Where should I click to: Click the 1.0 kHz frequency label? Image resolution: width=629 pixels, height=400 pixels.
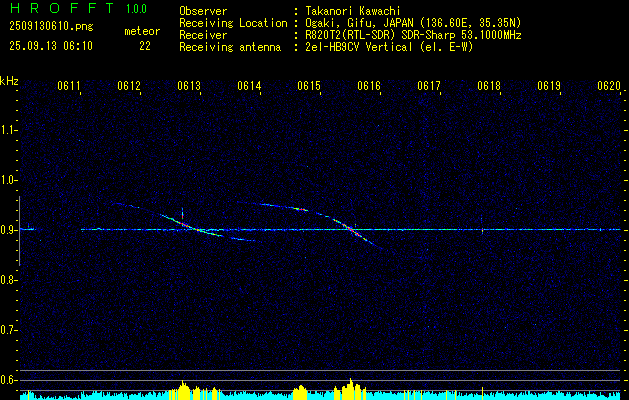(8, 180)
